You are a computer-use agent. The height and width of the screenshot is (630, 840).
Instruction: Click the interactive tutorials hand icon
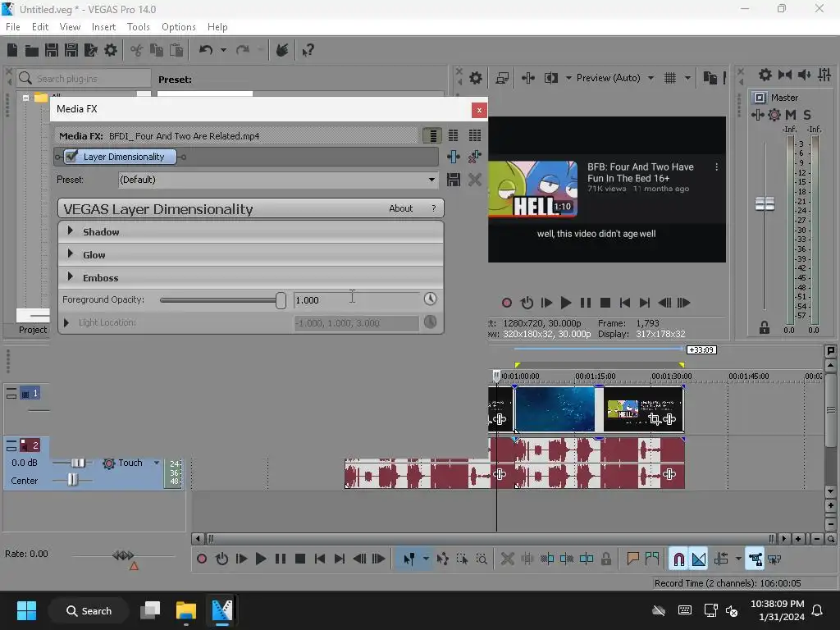pyautogui.click(x=282, y=50)
